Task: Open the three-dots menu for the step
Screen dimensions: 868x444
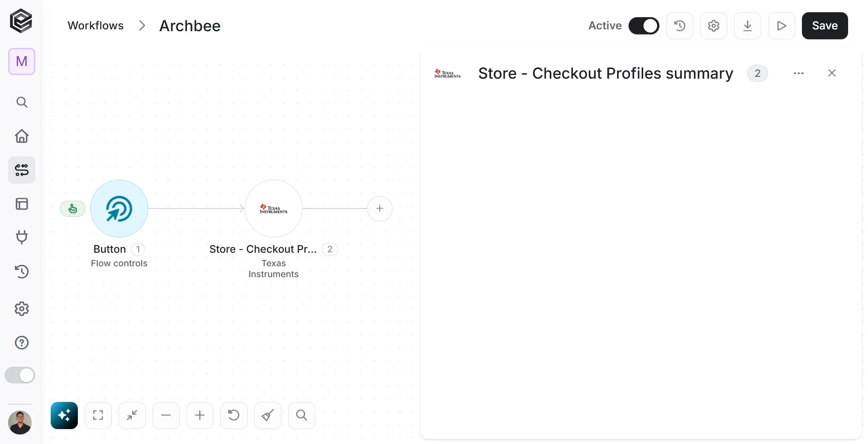Action: pyautogui.click(x=799, y=73)
